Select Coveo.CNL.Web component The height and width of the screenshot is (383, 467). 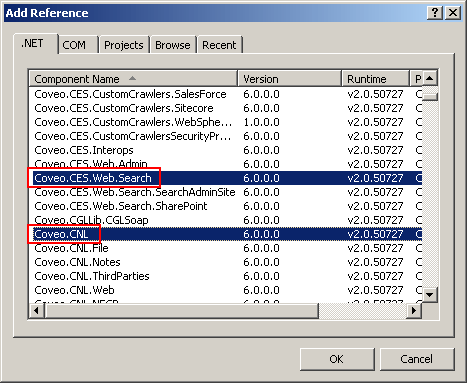226,290
